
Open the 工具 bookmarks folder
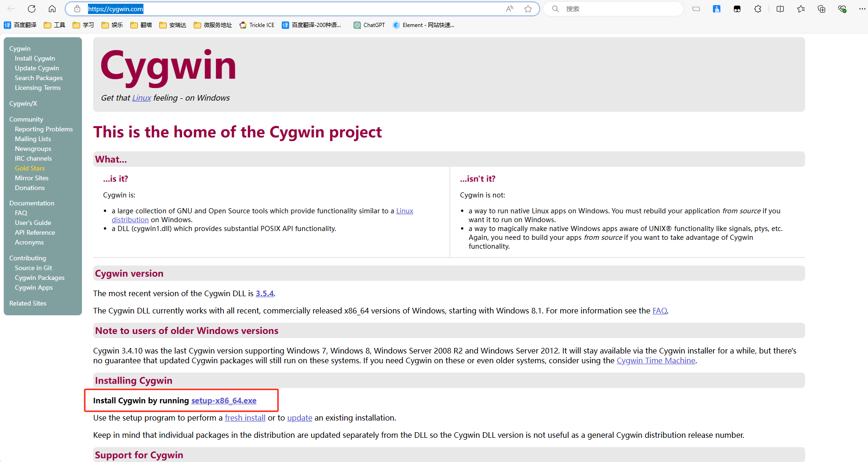[x=54, y=25]
